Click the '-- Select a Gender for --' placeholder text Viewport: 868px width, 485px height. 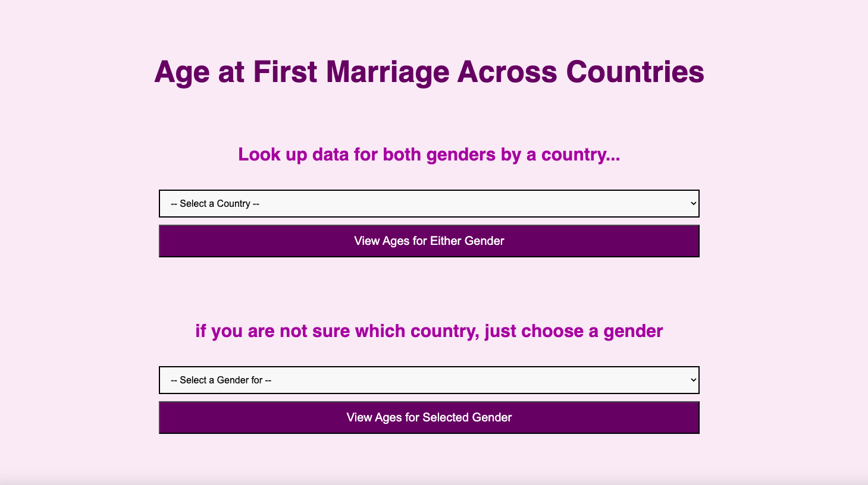[x=221, y=380]
